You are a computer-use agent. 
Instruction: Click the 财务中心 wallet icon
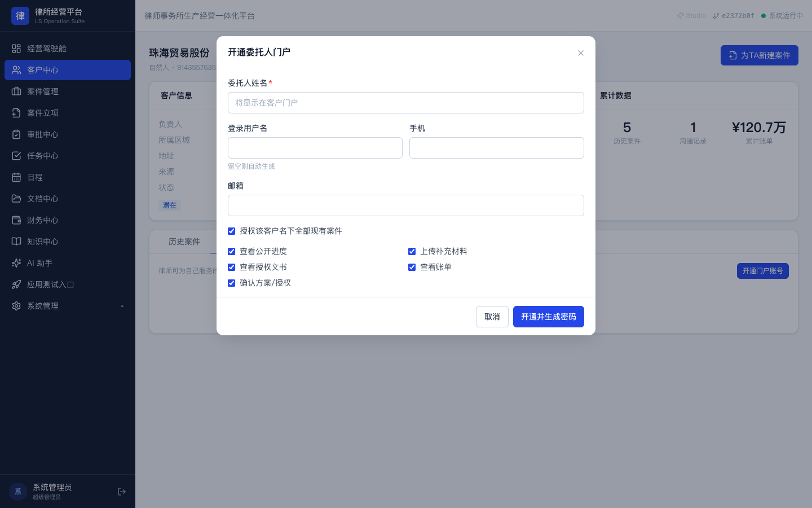point(16,220)
